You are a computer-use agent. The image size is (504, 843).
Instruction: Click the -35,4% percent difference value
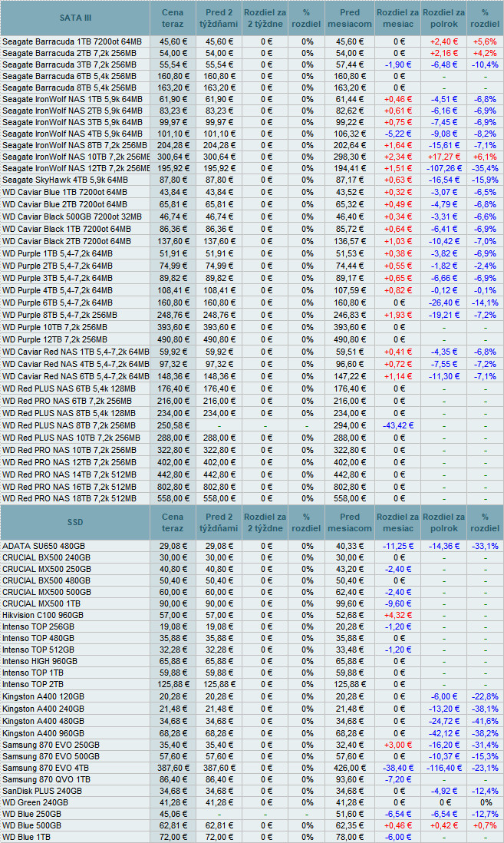485,168
